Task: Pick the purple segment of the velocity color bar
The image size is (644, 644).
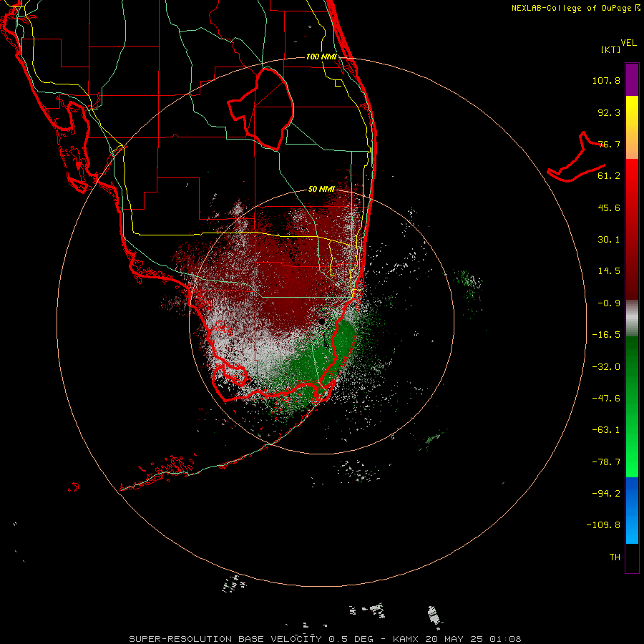Action: click(x=632, y=79)
